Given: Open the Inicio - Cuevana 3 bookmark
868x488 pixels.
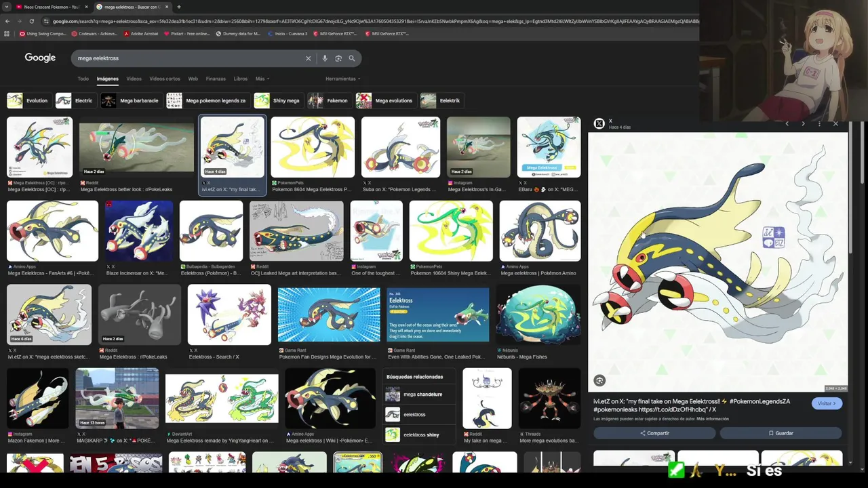Looking at the screenshot, I should click(x=288, y=33).
